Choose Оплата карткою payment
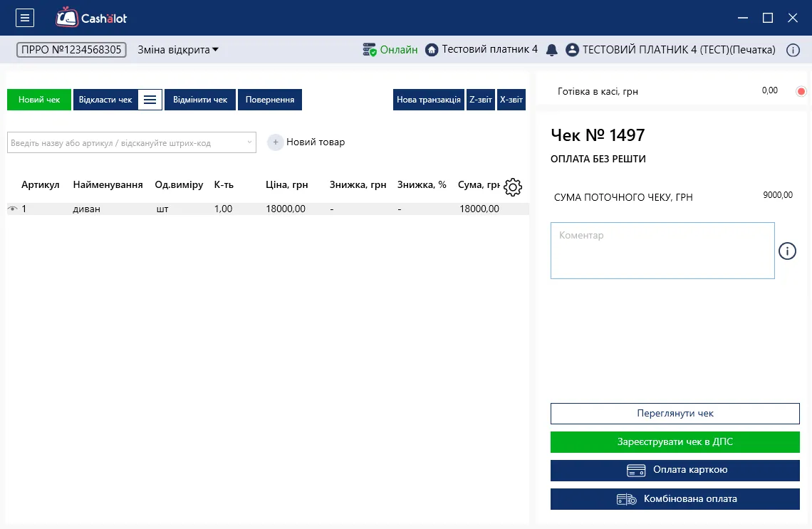Image resolution: width=812 pixels, height=529 pixels. (675, 470)
